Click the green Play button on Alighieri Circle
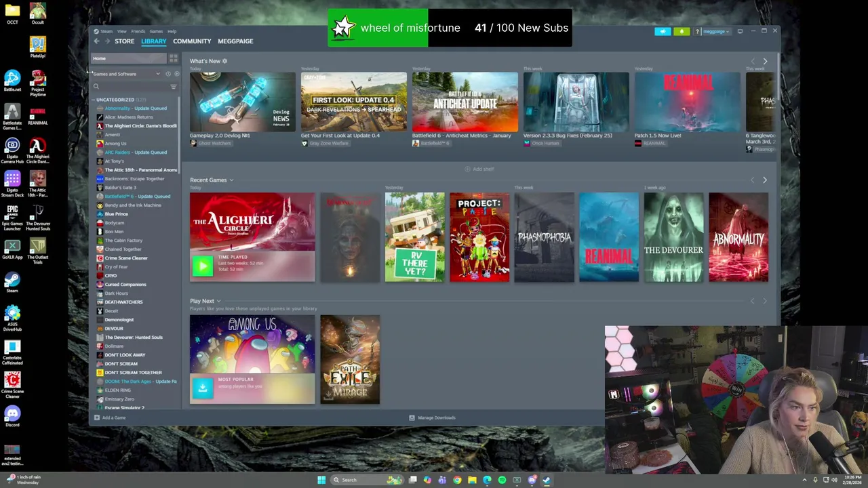This screenshot has height=488, width=868. point(202,266)
